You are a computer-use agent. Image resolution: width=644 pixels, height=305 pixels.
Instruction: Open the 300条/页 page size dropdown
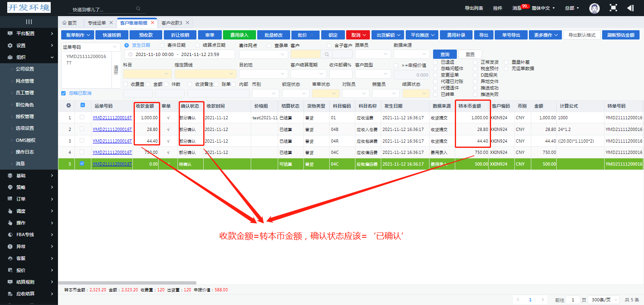[x=604, y=300]
